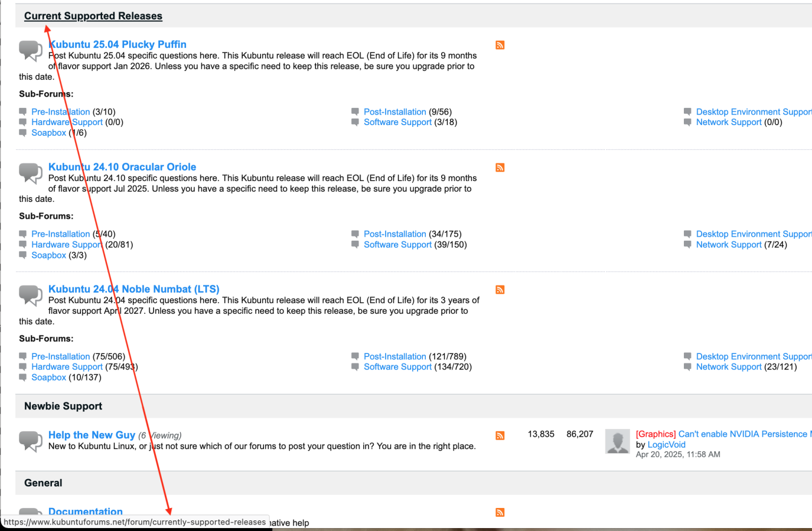Open Kubuntu 24.10 Oracular Oriole forum
812x531 pixels.
122,167
